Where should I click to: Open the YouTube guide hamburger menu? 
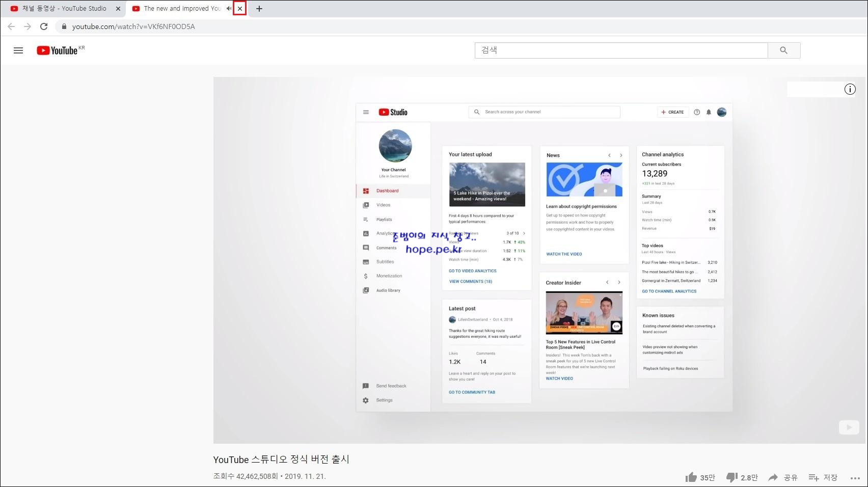coord(18,50)
